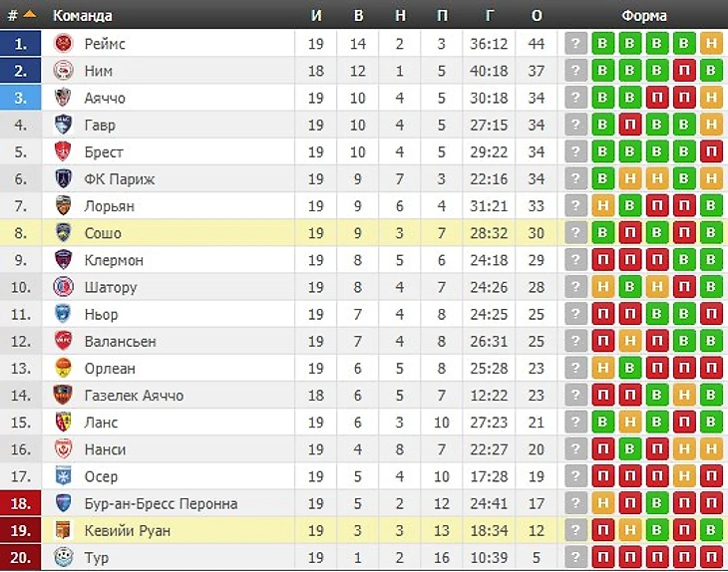728x572 pixels.
Task: Click the Лорьян club logo
Action: [63, 205]
